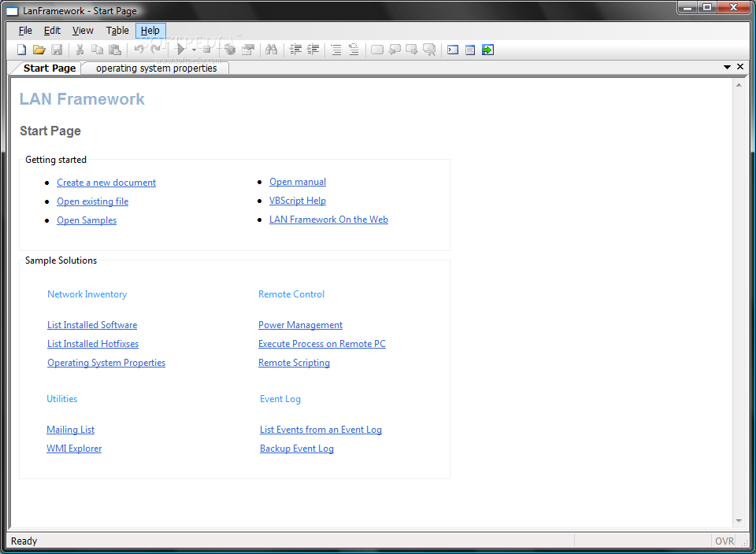Click the Undo arrow icon
Screen dimensions: 756x554
click(139, 49)
